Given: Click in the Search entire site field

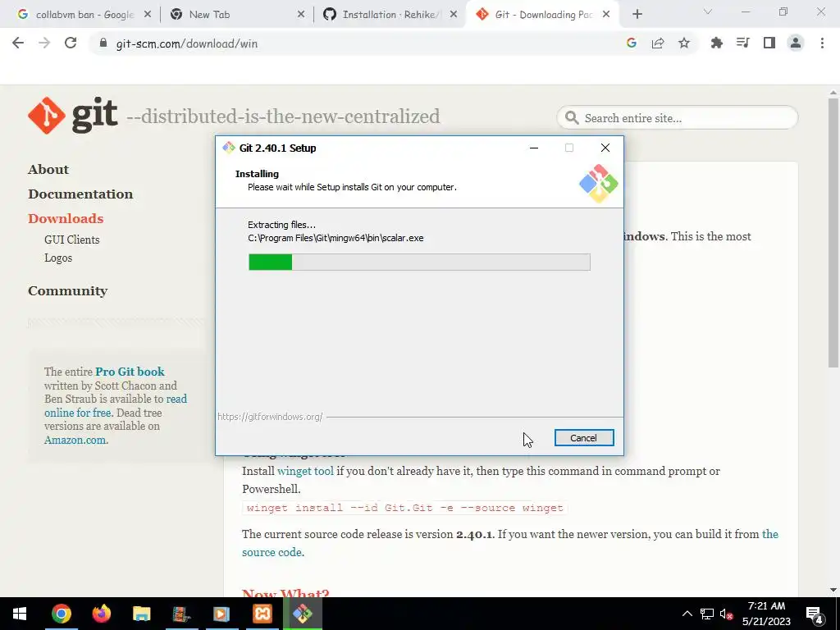Looking at the screenshot, I should 677,118.
